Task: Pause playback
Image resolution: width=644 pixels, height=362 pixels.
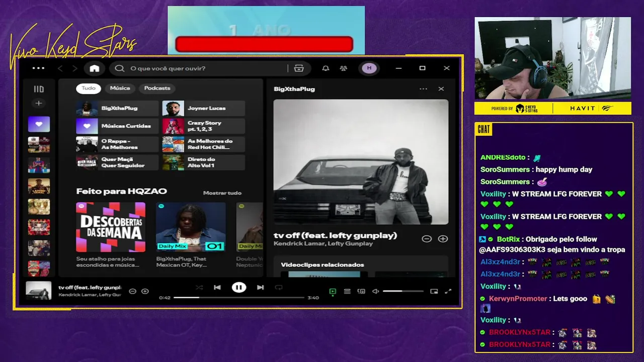Action: point(239,288)
